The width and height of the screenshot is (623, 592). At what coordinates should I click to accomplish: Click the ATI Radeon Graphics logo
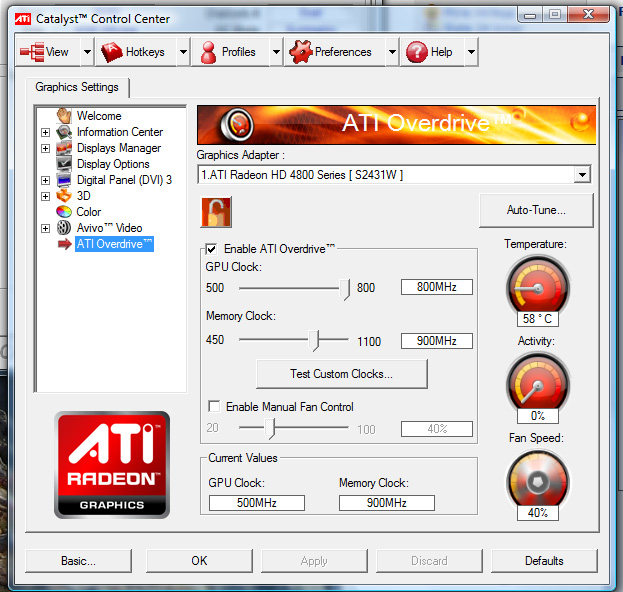point(112,465)
